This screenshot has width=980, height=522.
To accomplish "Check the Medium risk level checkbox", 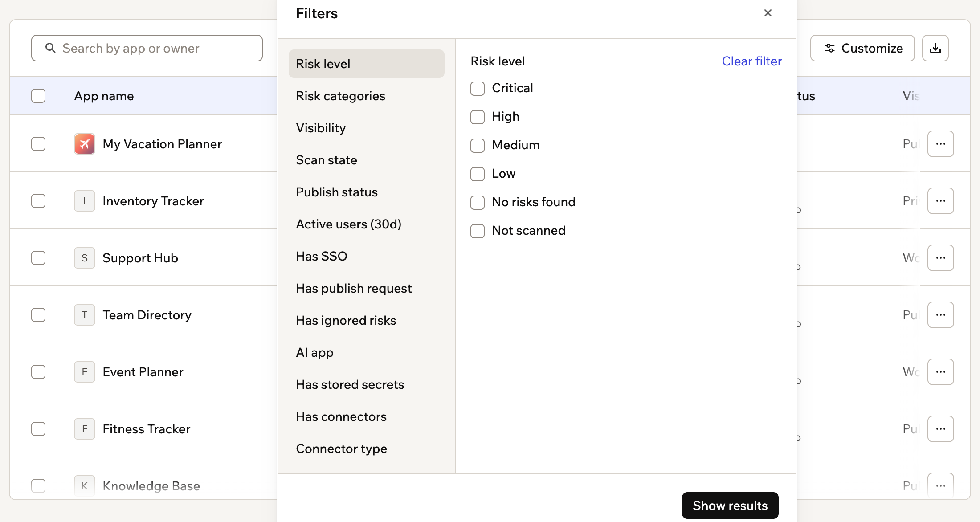I will coord(478,146).
